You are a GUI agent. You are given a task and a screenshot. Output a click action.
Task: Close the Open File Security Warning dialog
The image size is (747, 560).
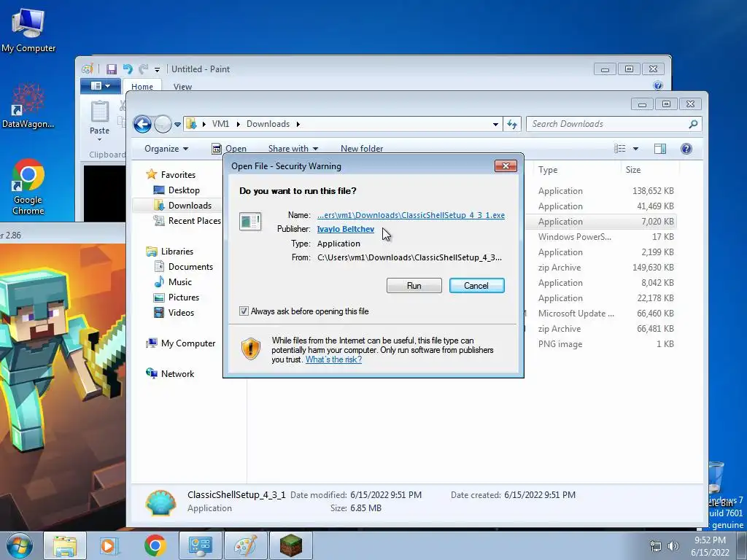(506, 166)
